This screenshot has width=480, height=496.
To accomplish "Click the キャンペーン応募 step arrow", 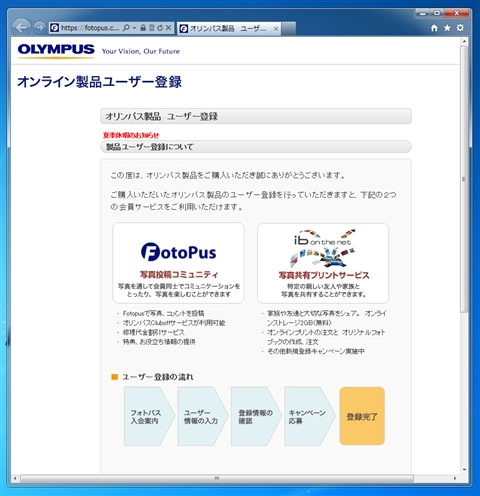I will click(x=309, y=416).
